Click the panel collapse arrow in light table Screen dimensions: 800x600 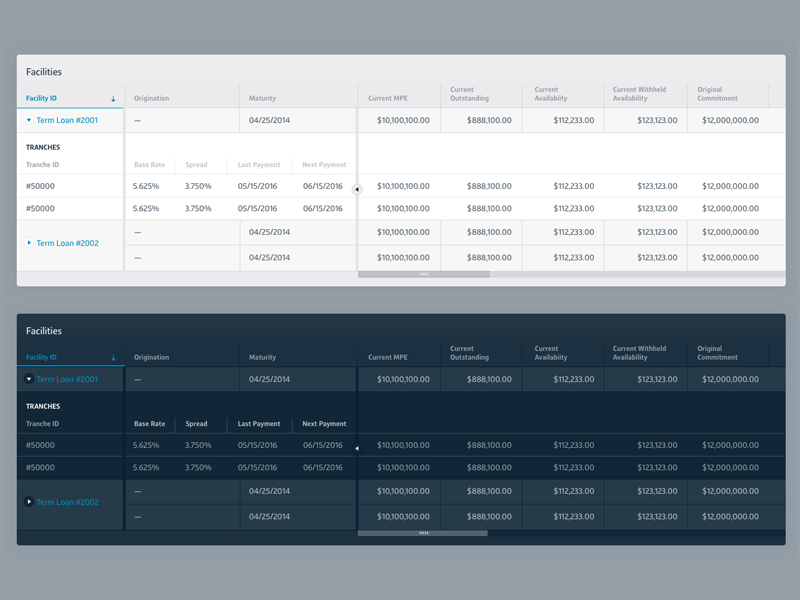(x=357, y=189)
